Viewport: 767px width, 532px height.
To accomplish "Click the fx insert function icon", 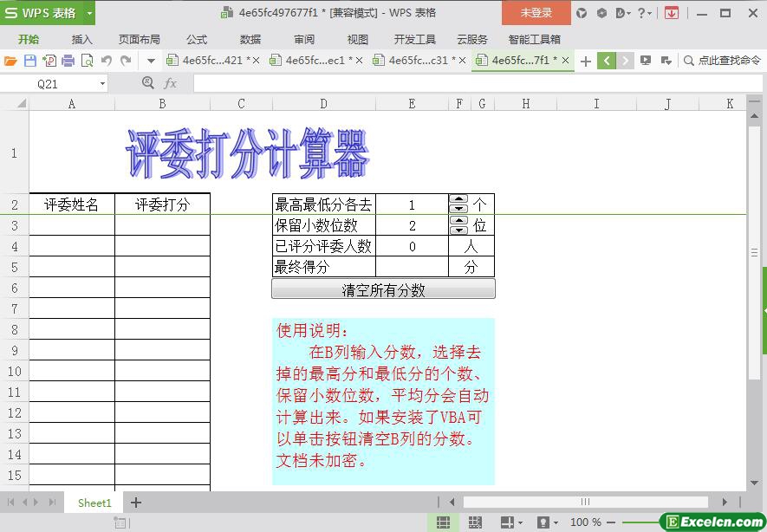I will click(171, 83).
